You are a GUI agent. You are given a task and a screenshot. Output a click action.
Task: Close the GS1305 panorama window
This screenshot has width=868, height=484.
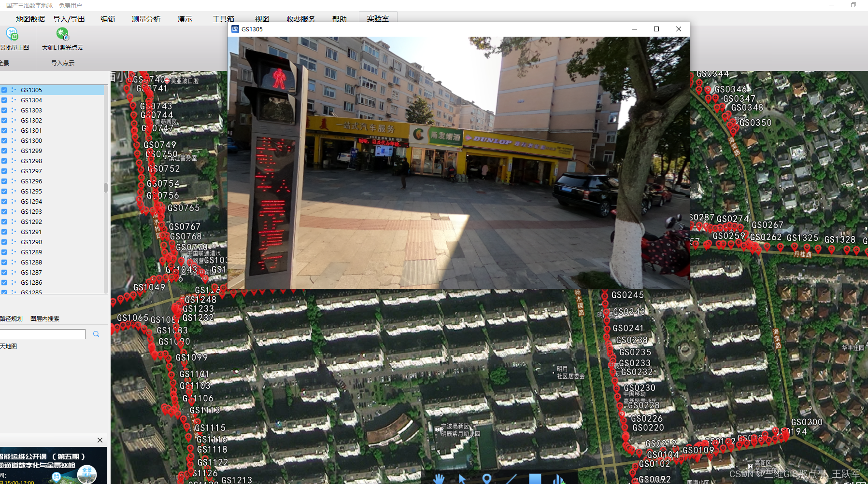click(679, 29)
